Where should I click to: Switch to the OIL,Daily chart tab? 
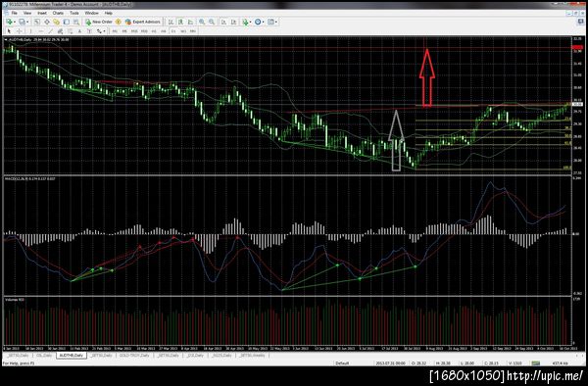(44, 355)
